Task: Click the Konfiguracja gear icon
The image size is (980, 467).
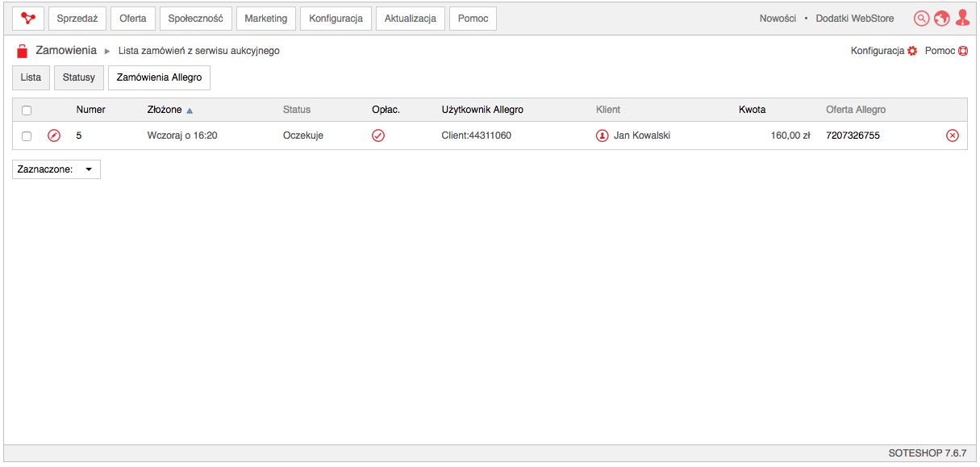Action: point(912,51)
